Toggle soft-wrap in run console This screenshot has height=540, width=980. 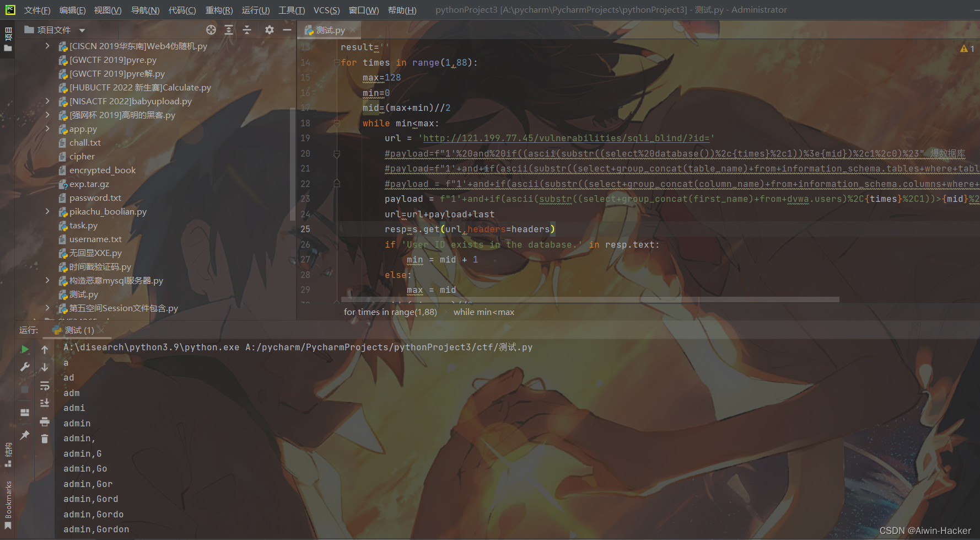coord(45,386)
